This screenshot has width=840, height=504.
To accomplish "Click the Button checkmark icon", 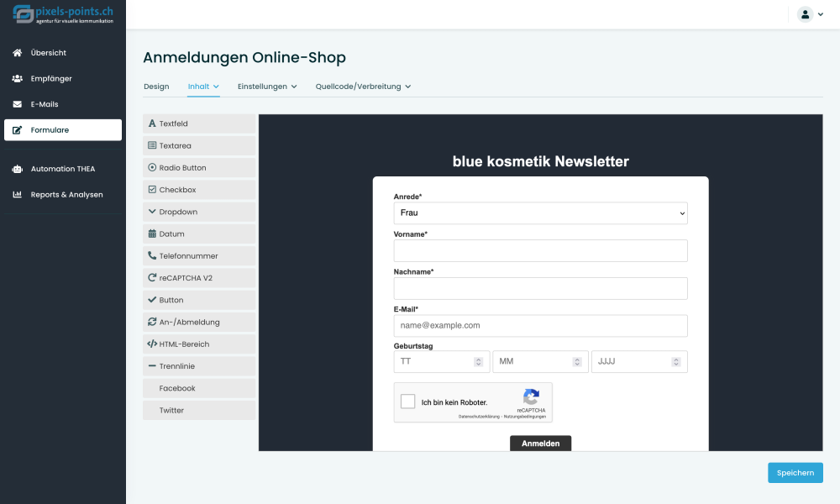I will click(152, 299).
